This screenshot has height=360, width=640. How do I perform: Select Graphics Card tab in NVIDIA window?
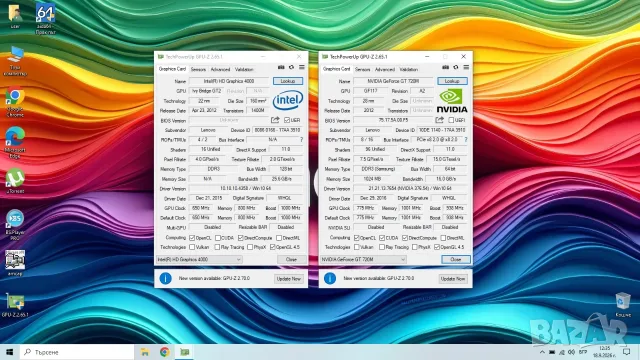tap(336, 69)
